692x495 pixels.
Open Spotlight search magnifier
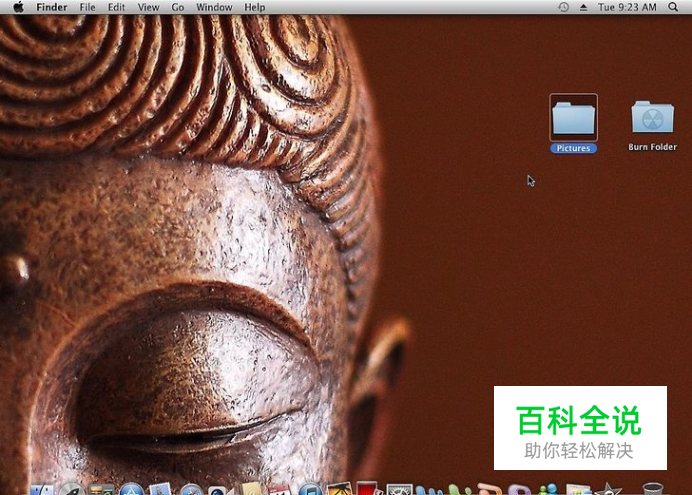673,7
